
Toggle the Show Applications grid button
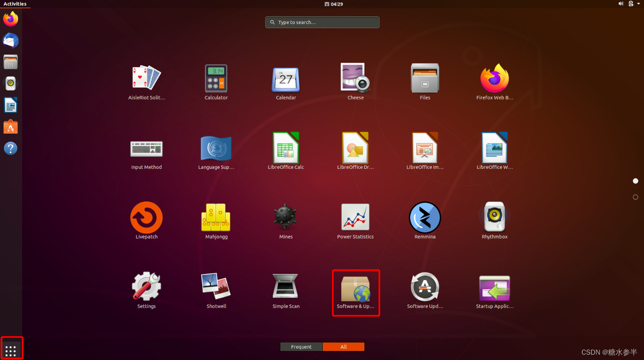point(11,350)
